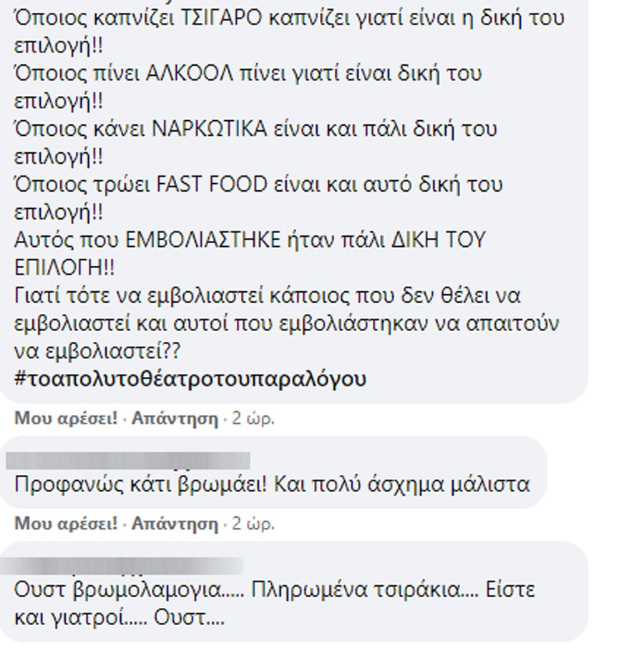Open the blurred author name above 'Ουστ βρωμολαμογια'
Screen dimensions: 644x648
click(122, 566)
